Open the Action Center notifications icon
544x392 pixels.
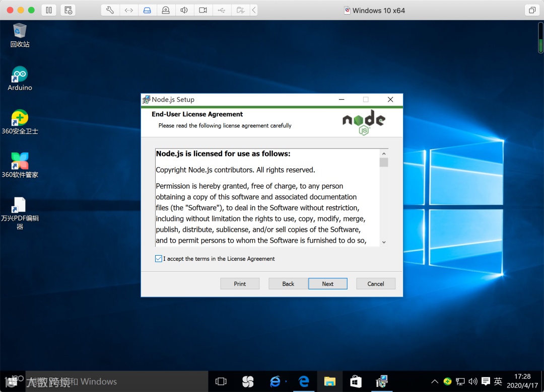coord(486,381)
